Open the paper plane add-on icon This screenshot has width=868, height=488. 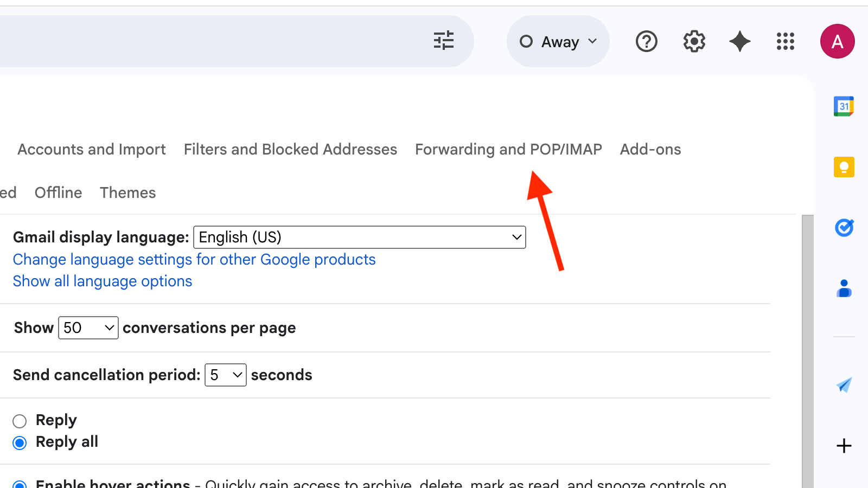click(x=844, y=385)
